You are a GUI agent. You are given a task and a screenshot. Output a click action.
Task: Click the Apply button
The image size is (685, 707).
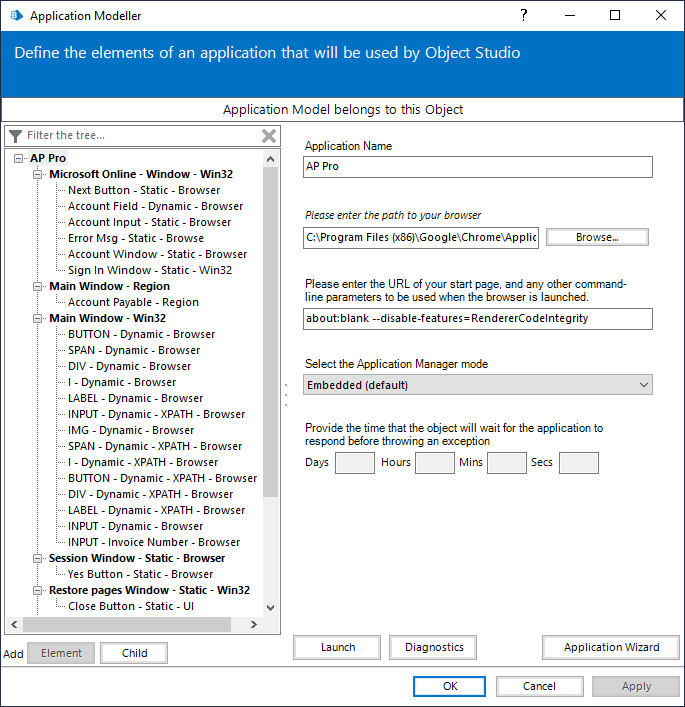coord(636,686)
